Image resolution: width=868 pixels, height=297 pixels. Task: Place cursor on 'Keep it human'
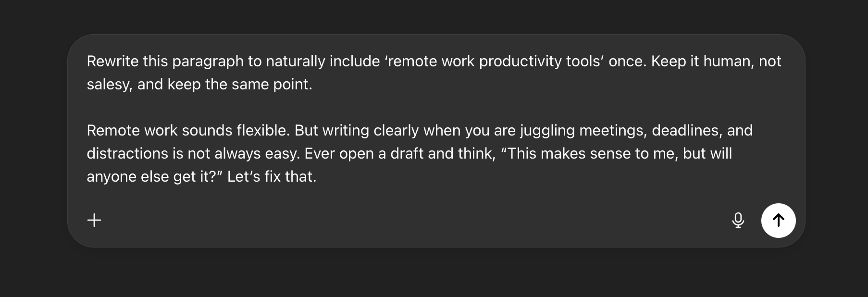701,62
